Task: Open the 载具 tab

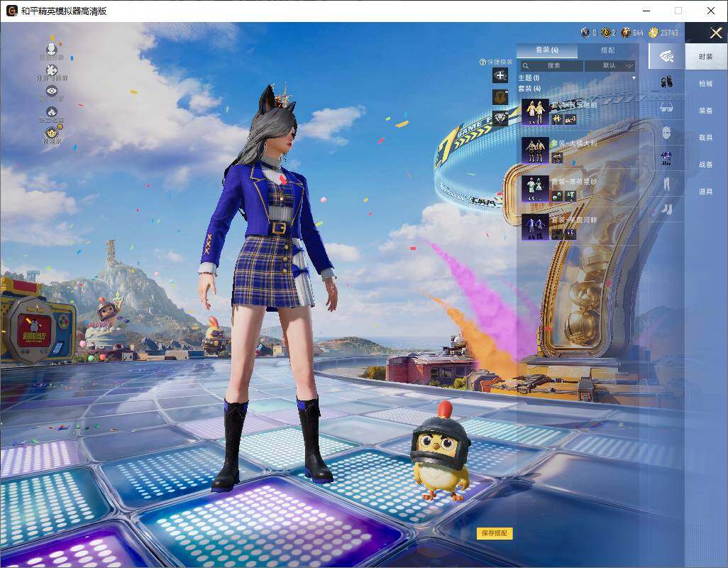Action: click(706, 138)
